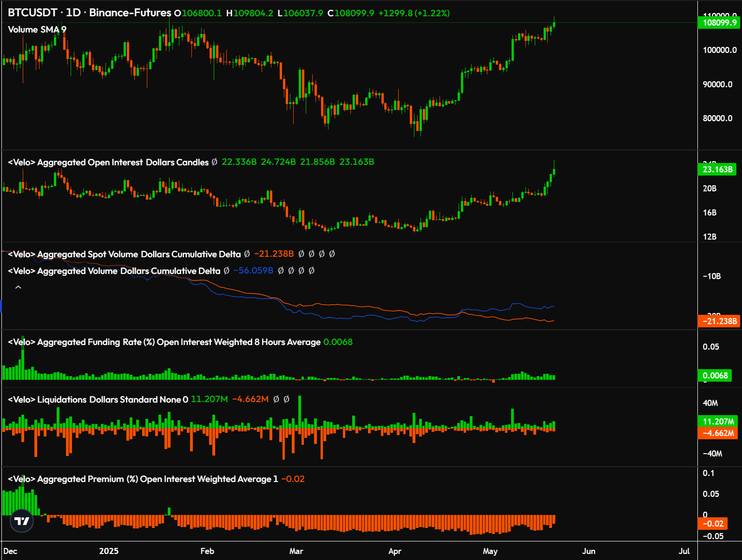742x560 pixels.
Task: Select the Aggregated Spot Volume Dollars Cumulative Delta legend
Action: [125, 254]
